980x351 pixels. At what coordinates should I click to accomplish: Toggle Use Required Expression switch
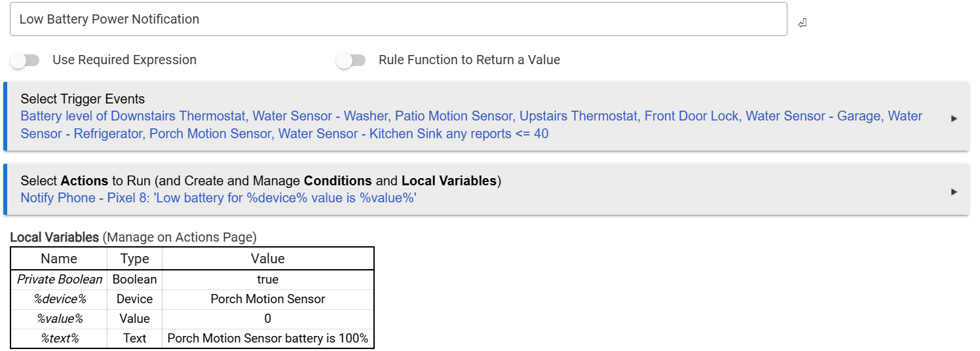click(x=25, y=60)
